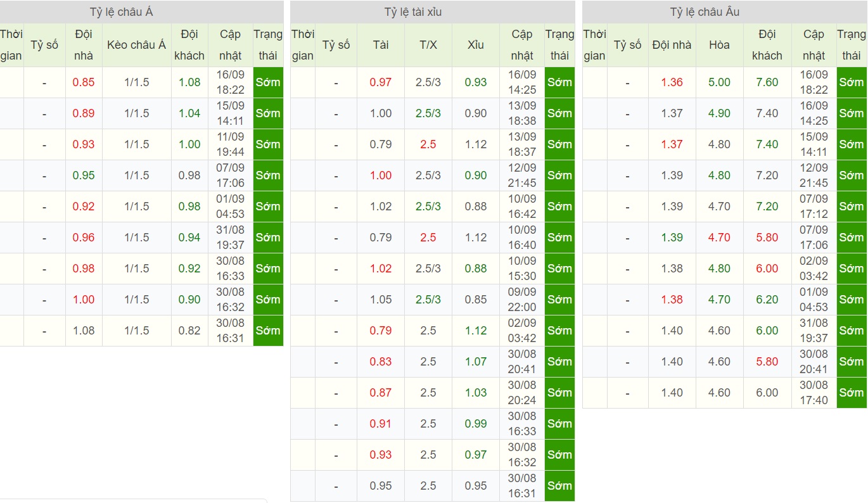
Task: Select the "Kèo châu Á" column header
Action: click(x=137, y=45)
